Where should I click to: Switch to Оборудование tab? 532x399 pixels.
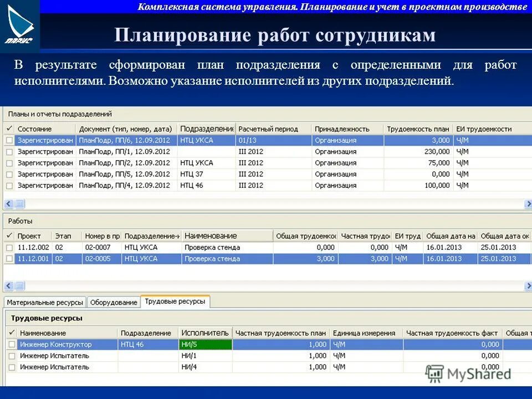click(113, 303)
